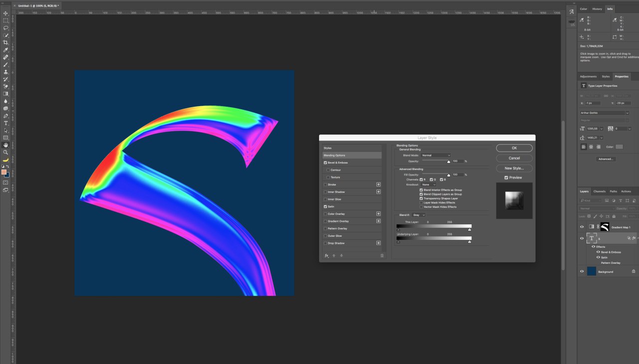
Task: Select Blending Options in styles list
Action: coord(352,156)
